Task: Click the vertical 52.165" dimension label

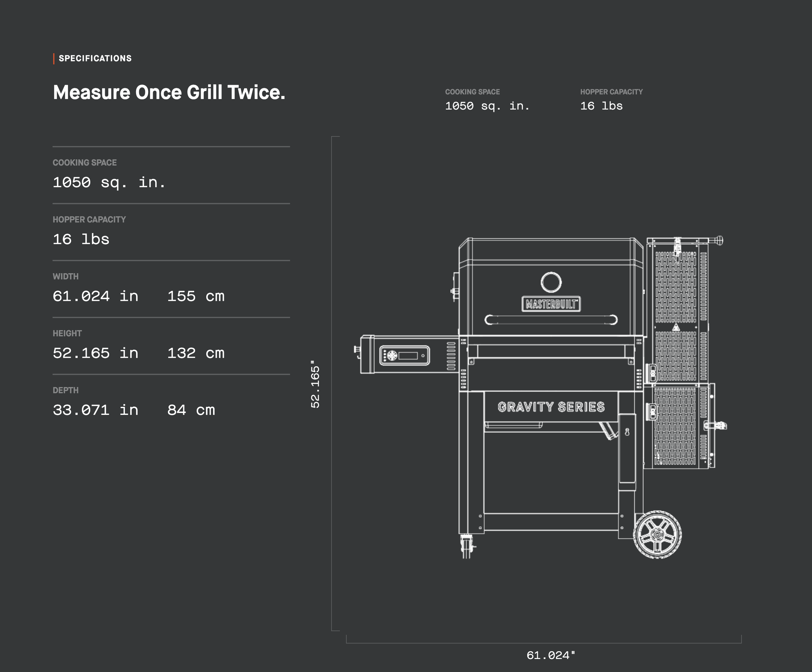Action: pyautogui.click(x=315, y=384)
